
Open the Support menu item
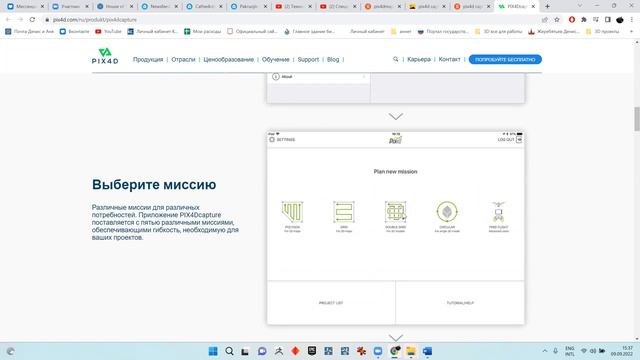(308, 60)
